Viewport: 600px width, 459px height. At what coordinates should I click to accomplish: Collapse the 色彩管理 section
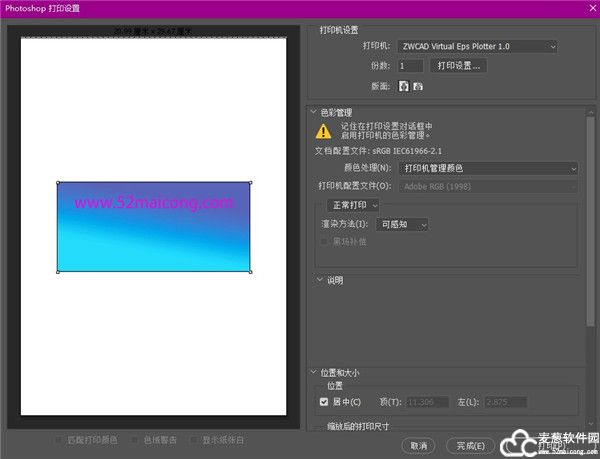point(314,112)
